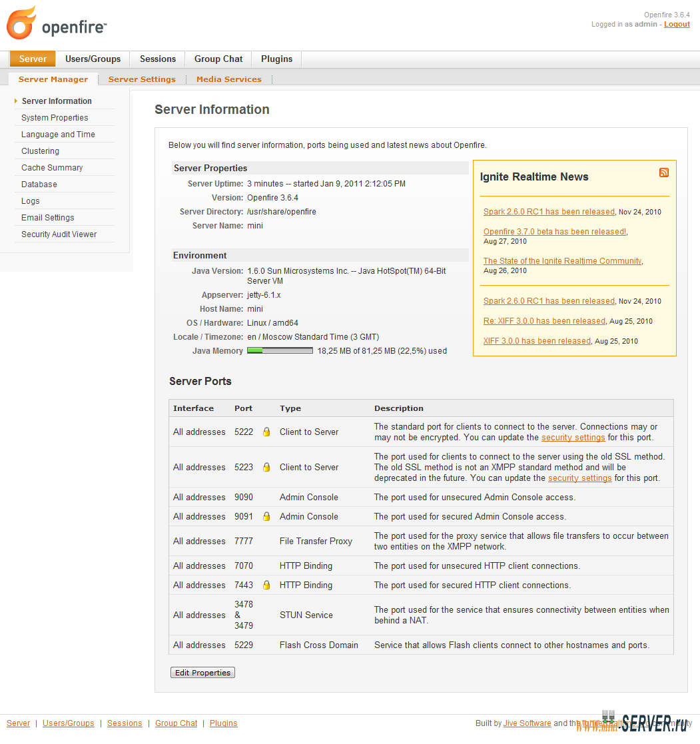Open the 'XIFF 3.0.0 has been released' link dated Aug 25
Image resolution: width=700 pixels, height=744 pixels.
pyautogui.click(x=537, y=340)
